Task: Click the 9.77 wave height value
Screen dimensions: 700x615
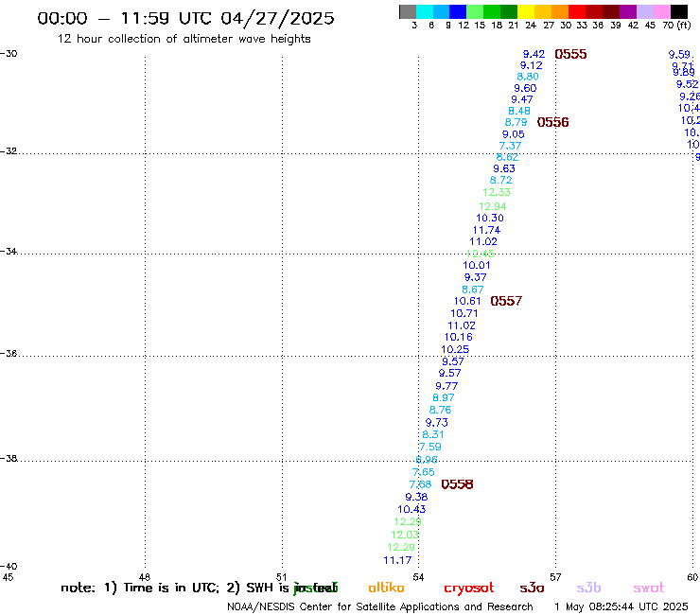Action: click(446, 386)
